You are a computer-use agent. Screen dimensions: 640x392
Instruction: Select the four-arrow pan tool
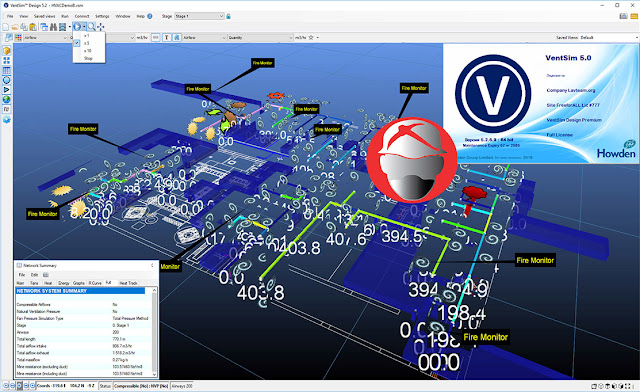tap(100, 27)
